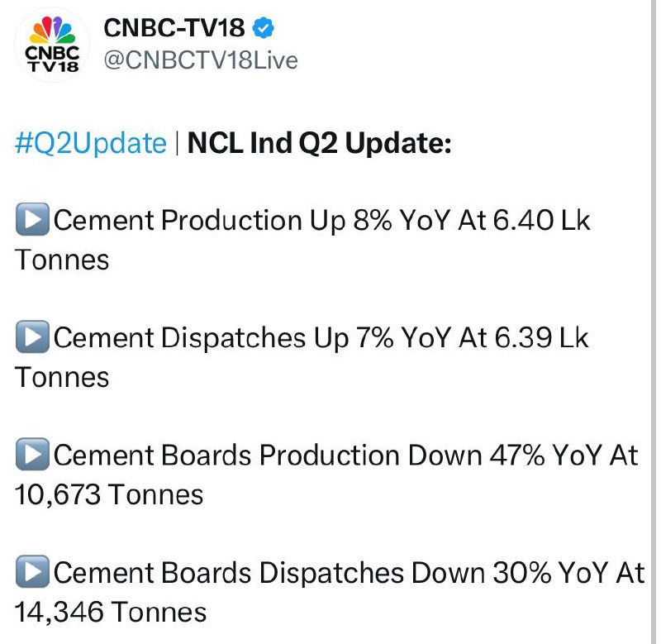Click the Tonnes word below Cement Production
Image resolution: width=661 pixels, height=644 pixels.
63,260
